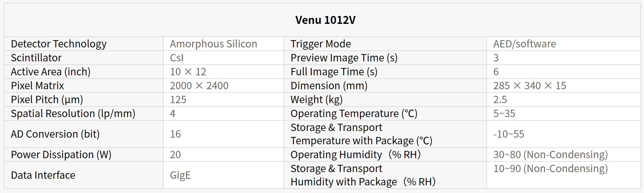Screen dimensions: 644x193
Task: Click the Power Dissipation (W) label
Action: click(x=61, y=155)
